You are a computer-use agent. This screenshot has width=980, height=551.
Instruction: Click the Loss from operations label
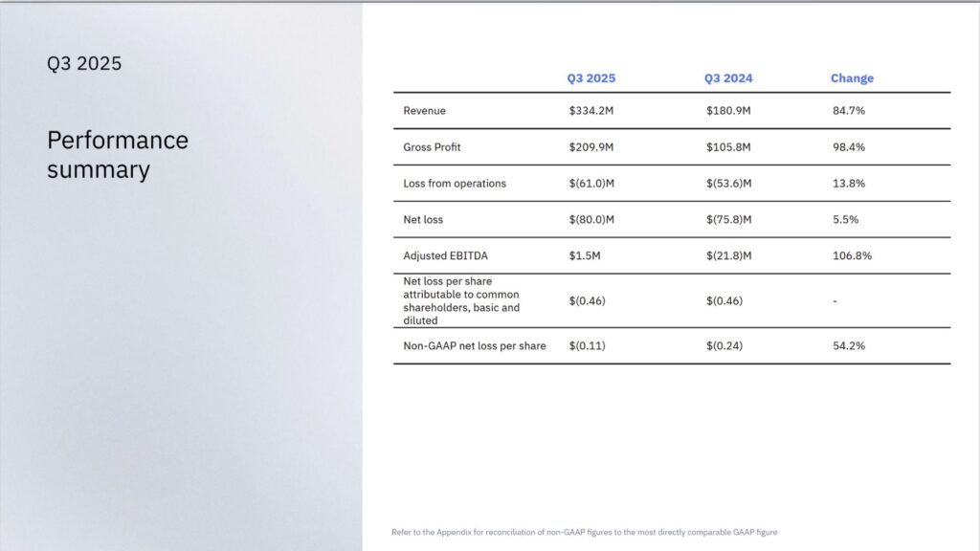[x=455, y=184]
